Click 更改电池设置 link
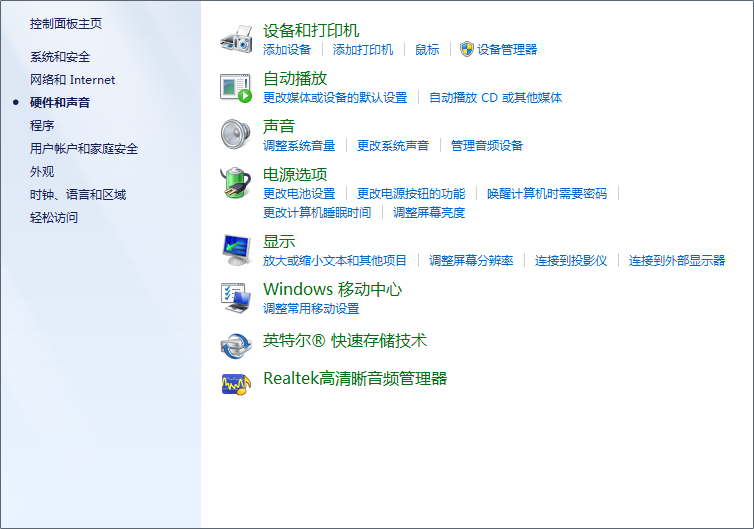The width and height of the screenshot is (754, 529). pyautogui.click(x=299, y=194)
